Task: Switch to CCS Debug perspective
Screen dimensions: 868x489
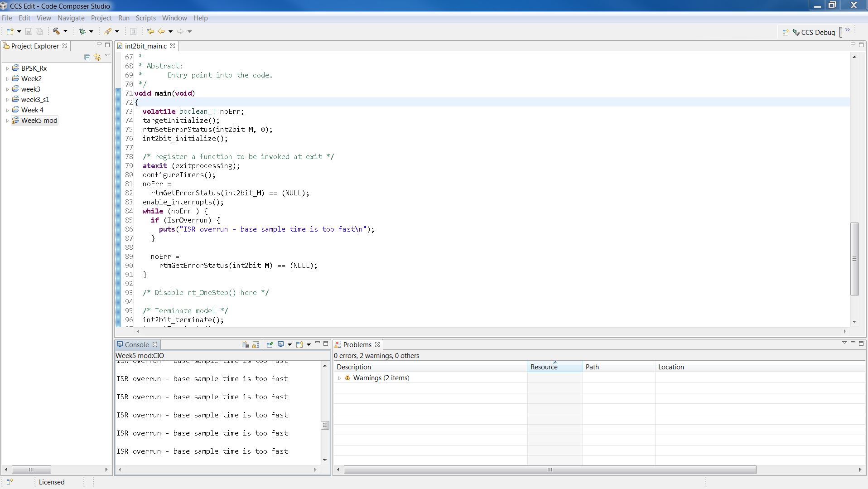Action: (x=814, y=32)
